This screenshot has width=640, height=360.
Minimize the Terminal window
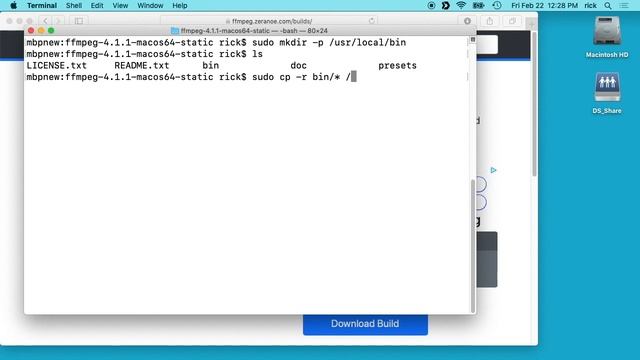click(x=41, y=31)
